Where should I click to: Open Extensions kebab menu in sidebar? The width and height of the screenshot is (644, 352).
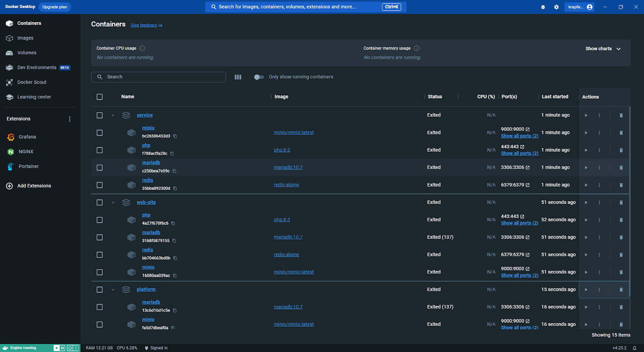click(70, 119)
